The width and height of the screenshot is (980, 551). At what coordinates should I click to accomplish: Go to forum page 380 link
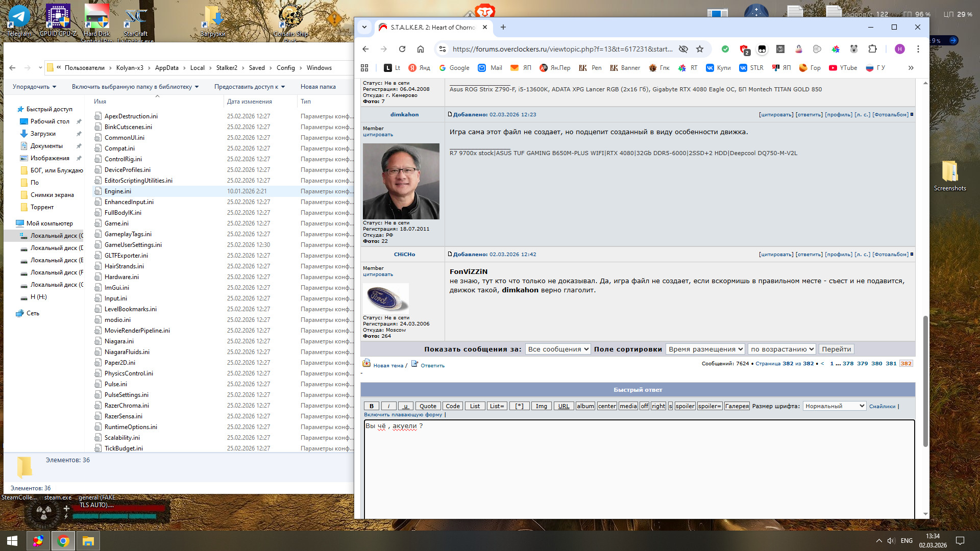877,364
